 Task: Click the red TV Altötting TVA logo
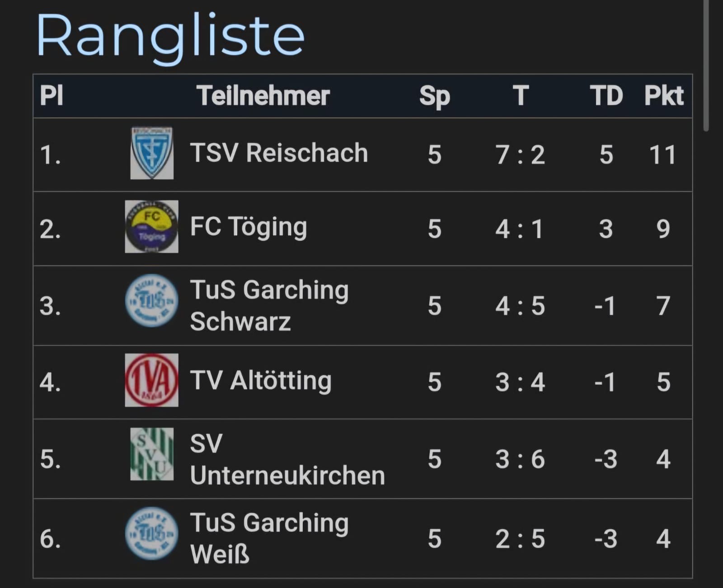pos(152,380)
